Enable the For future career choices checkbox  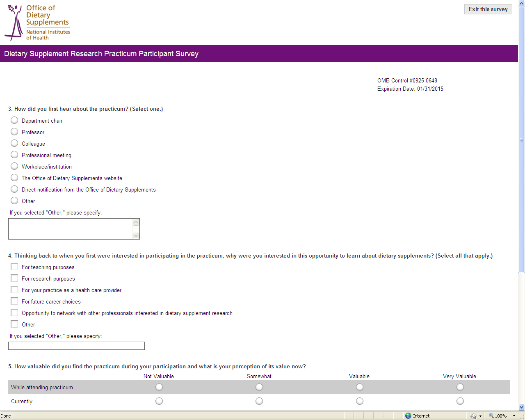14,301
